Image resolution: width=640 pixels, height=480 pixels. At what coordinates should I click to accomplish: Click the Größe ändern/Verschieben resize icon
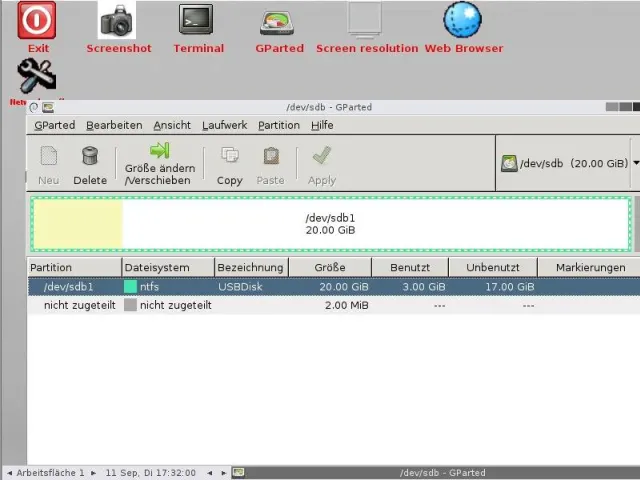tap(160, 152)
